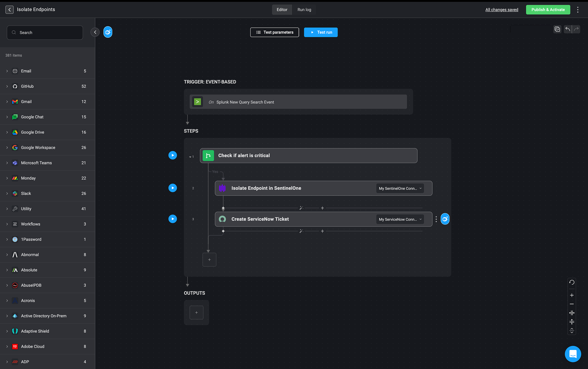Open copilot button beside Create ServiceNow Ticket step
The height and width of the screenshot is (369, 588).
click(445, 219)
